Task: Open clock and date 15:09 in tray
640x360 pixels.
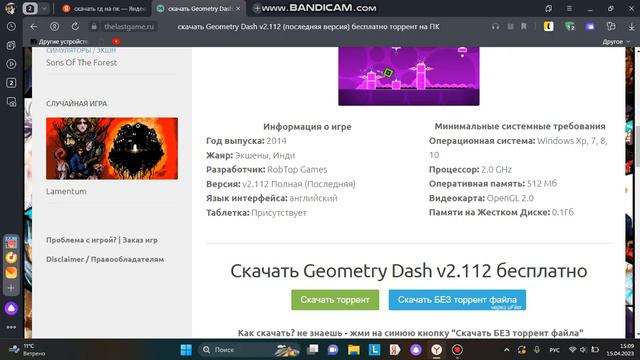Action: [x=620, y=350]
